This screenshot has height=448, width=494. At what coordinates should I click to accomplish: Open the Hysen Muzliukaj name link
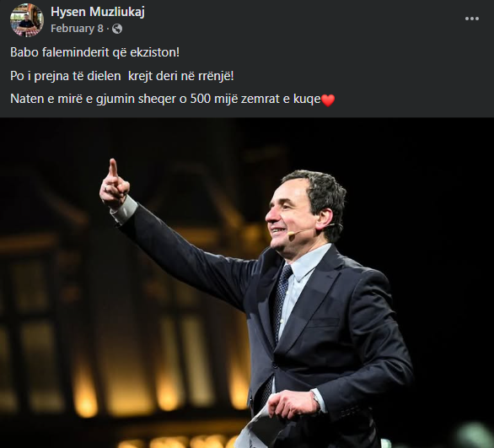[98, 12]
